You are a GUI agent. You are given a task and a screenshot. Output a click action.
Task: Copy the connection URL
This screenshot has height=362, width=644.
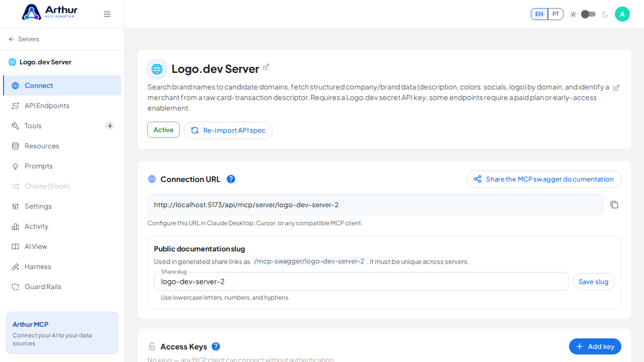(614, 205)
